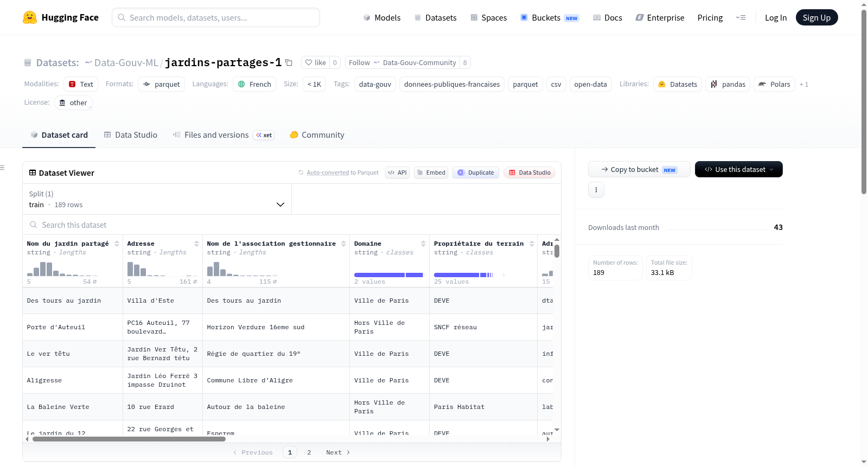Click the cell "Porte d'Auteuil"
Viewport: 868px width, 467px height.
click(x=73, y=327)
